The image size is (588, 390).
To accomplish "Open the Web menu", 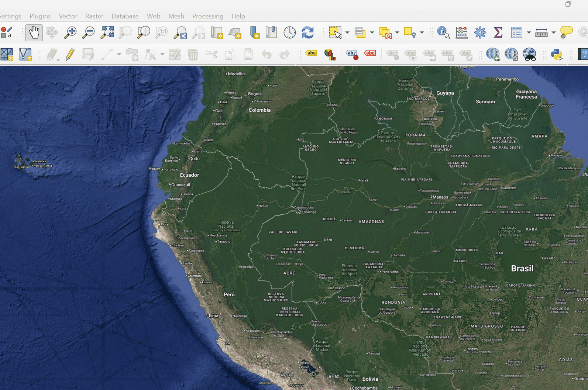I will 154,16.
